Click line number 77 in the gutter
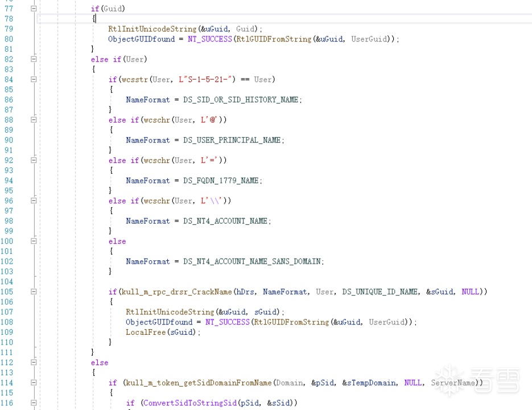The width and height of the screenshot is (532, 410). 9,9
